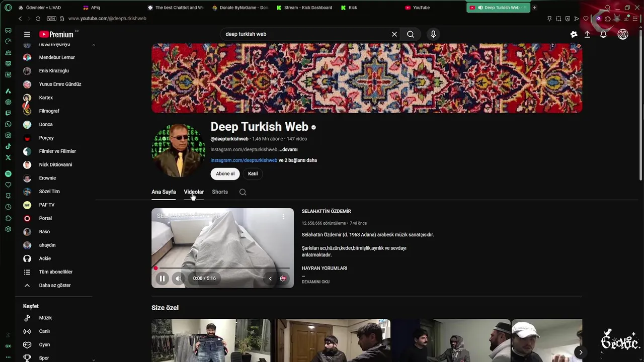The image size is (644, 362).
Task: Pause the featured channel video
Action: point(162,278)
